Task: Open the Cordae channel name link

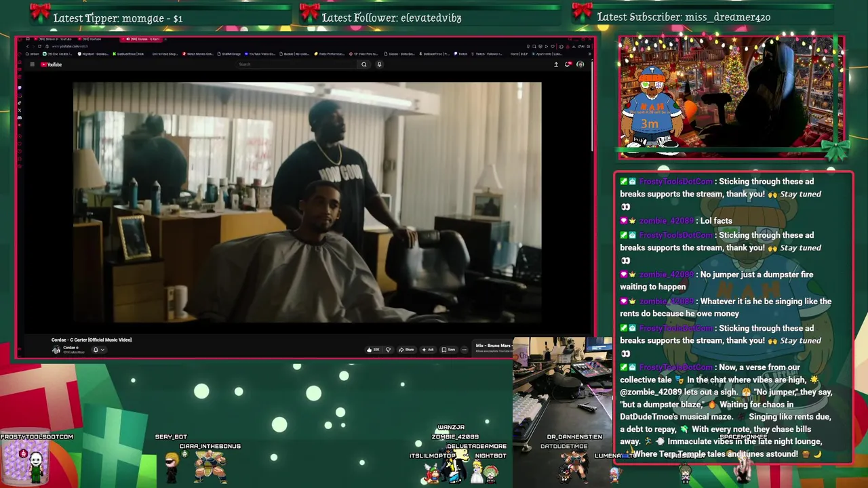Action: coord(69,348)
